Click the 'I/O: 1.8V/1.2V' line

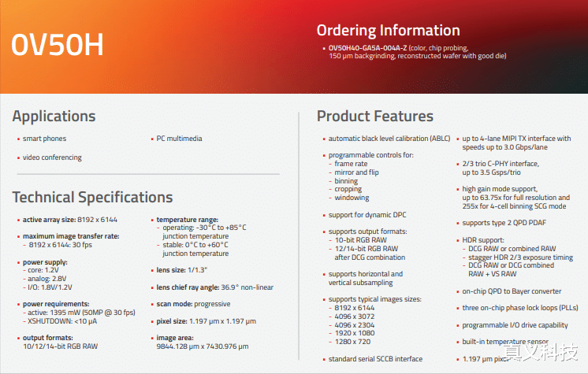pos(50,287)
